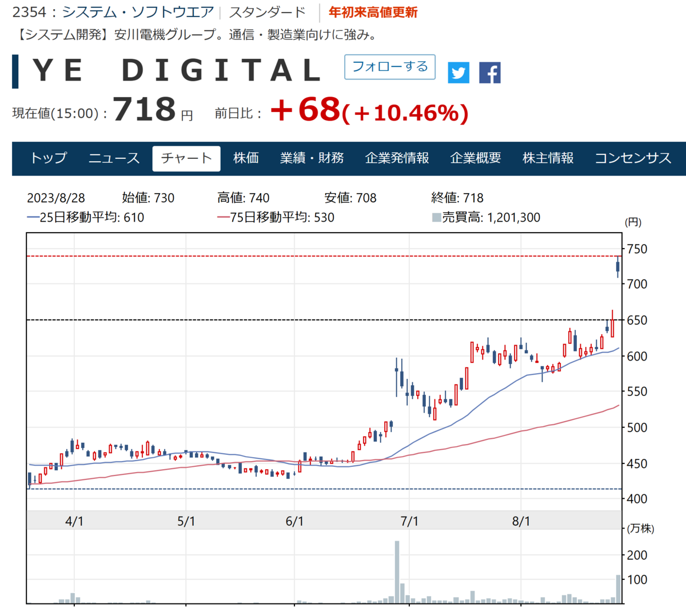Viewport: 686px width, 616px height.
Task: Open 企業発情報 tab
Action: click(397, 158)
